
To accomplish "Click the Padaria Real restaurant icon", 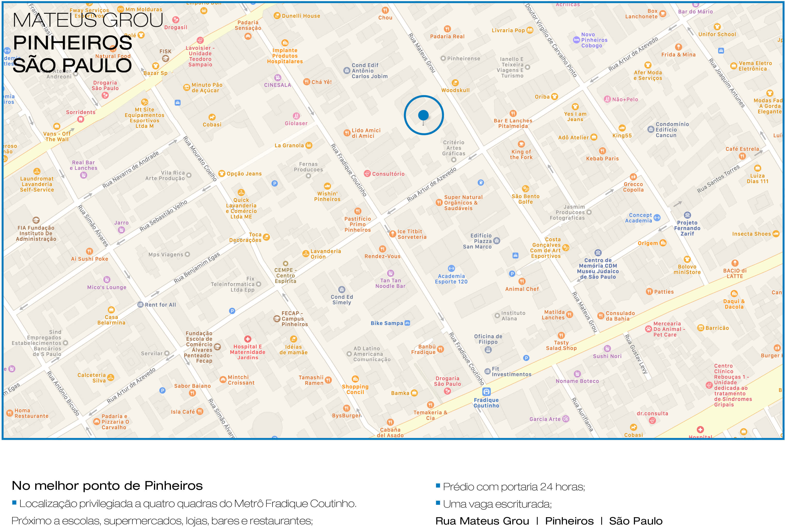I will [x=447, y=29].
